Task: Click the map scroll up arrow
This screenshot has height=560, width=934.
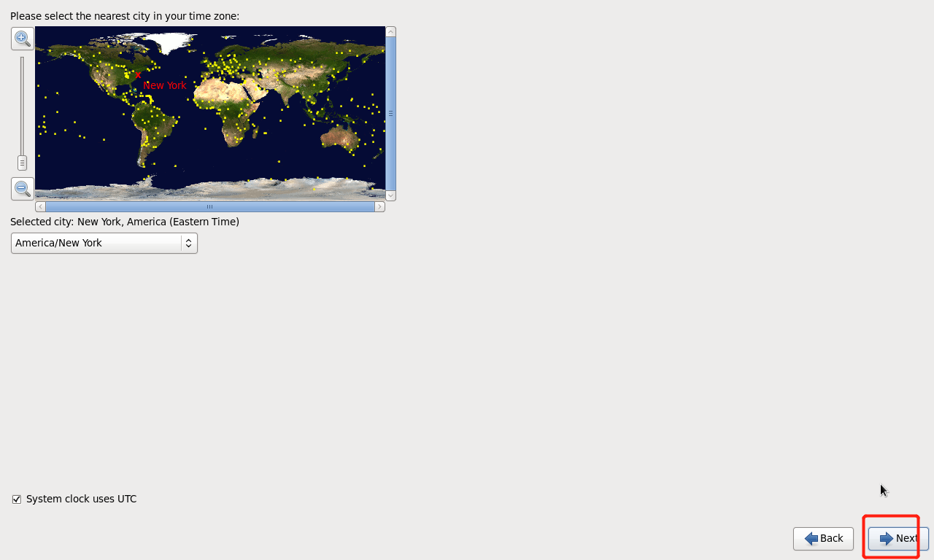Action: coord(391,31)
